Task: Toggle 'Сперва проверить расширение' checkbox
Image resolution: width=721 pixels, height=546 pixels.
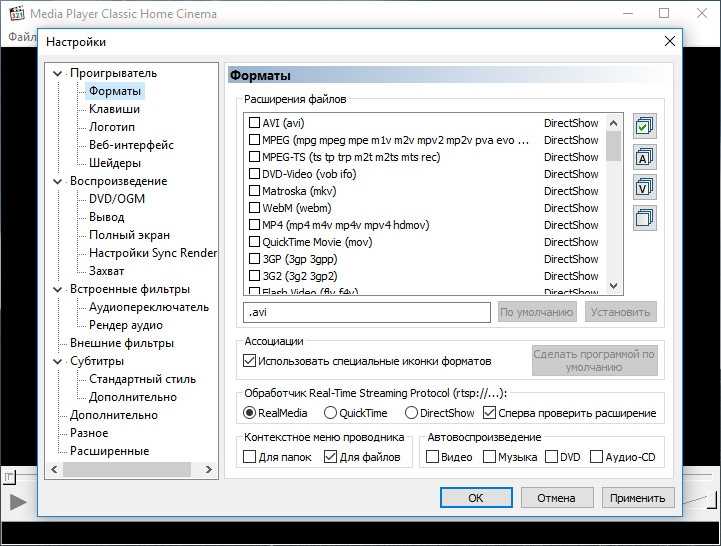Action: click(489, 413)
